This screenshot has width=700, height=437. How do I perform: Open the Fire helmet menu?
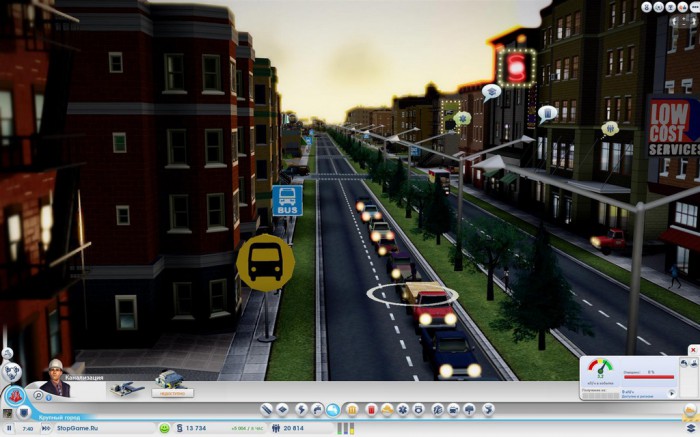pyautogui.click(x=387, y=409)
